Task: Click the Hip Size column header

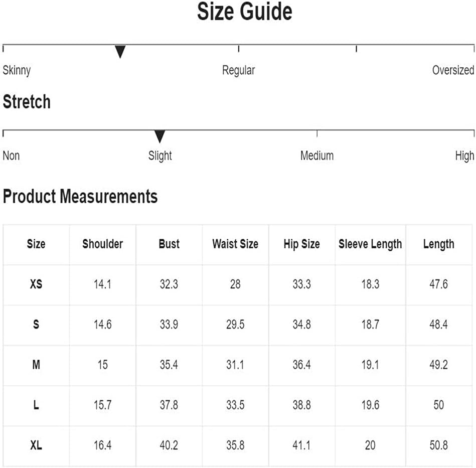Action: [302, 244]
